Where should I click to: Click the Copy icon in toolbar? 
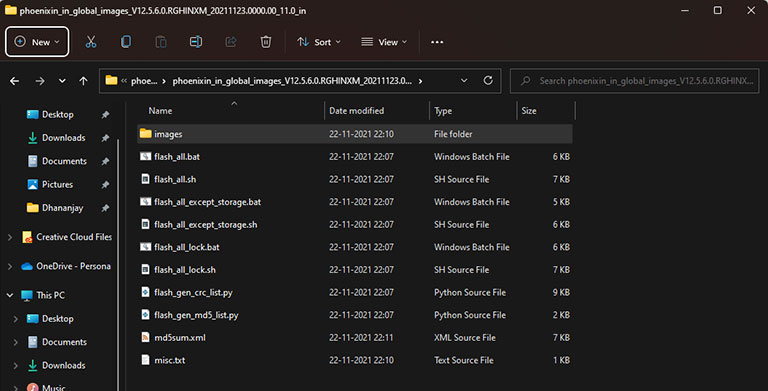[126, 42]
